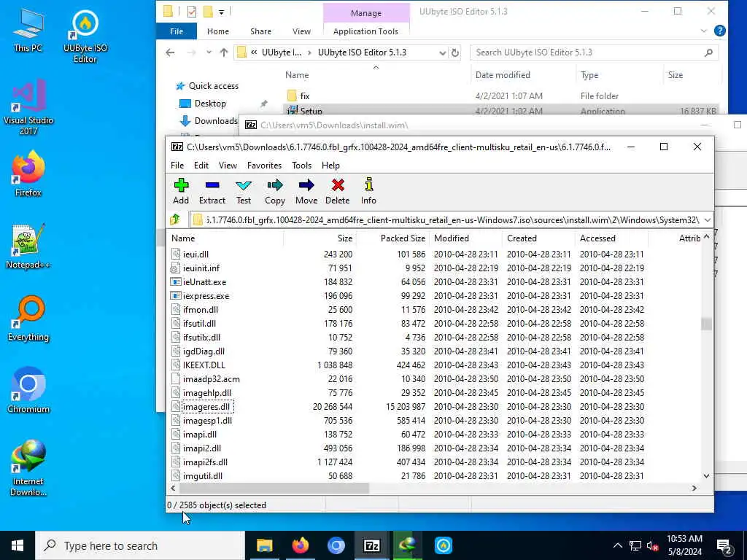The height and width of the screenshot is (560, 747).
Task: Open This PC desktop icon
Action: point(28,31)
